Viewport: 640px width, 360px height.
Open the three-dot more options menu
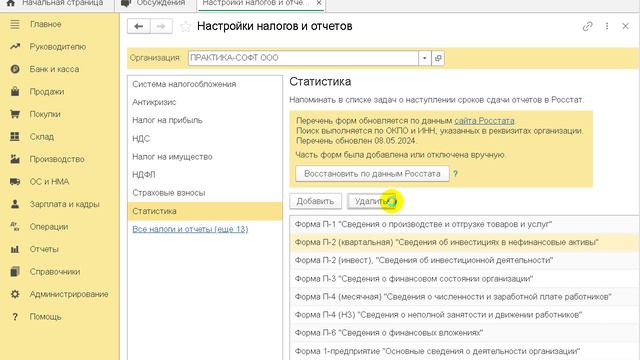(x=607, y=26)
